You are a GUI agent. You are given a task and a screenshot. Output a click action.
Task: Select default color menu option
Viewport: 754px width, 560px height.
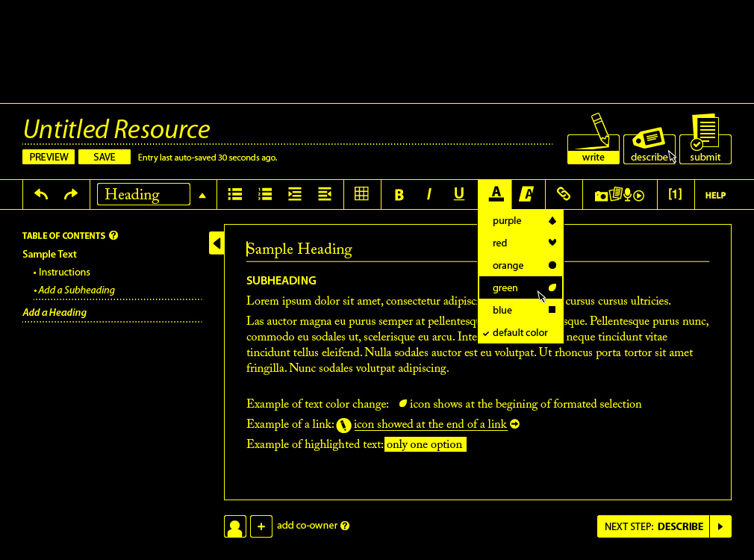point(520,333)
